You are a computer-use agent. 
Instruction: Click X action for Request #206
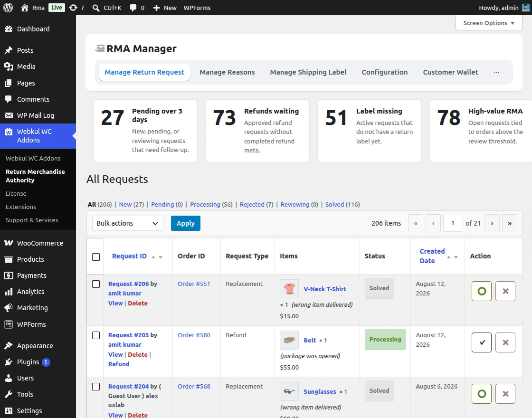[505, 291]
